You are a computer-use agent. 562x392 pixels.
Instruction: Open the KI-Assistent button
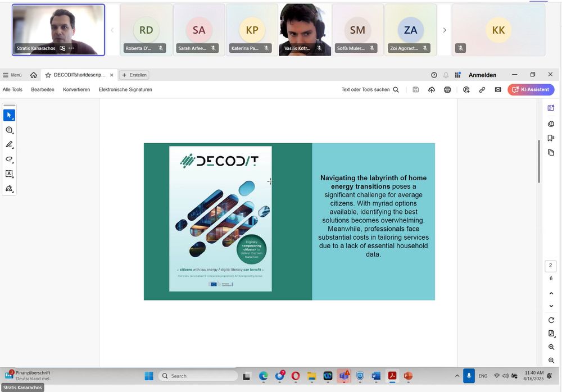[x=531, y=90]
